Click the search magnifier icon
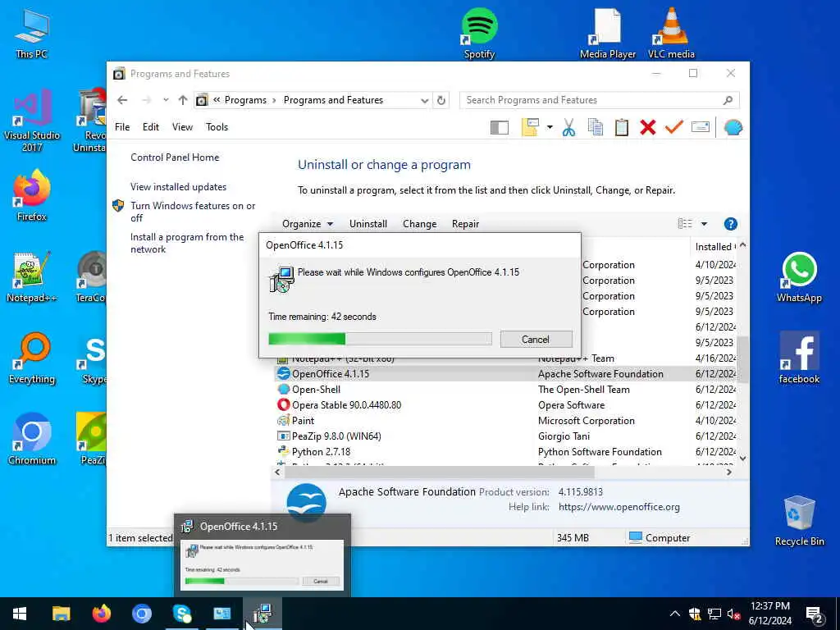Viewport: 840px width, 630px height. pyautogui.click(x=728, y=100)
